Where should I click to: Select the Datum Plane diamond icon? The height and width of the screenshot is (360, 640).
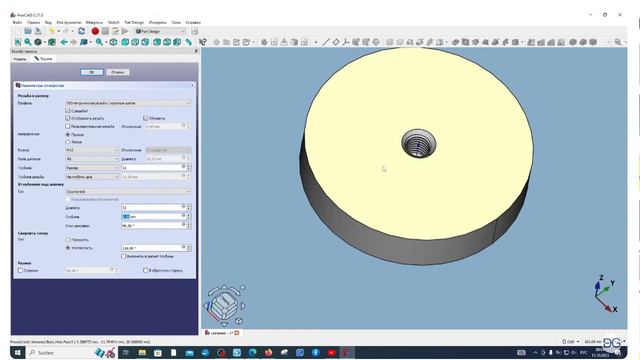coord(336,42)
